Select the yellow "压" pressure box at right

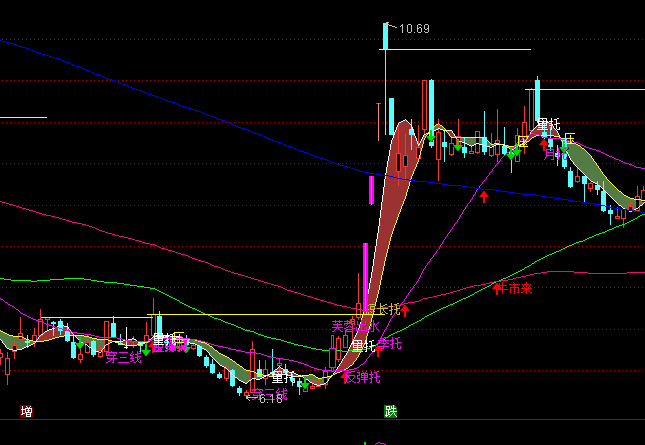point(570,137)
